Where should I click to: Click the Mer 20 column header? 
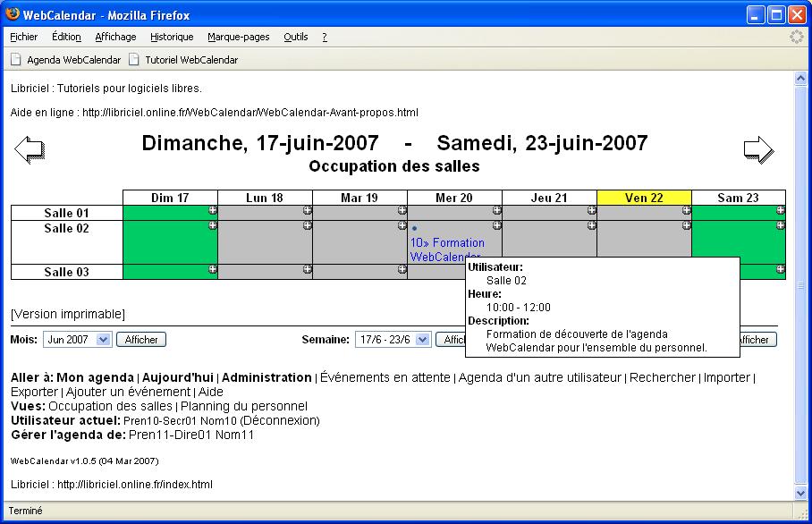[x=454, y=198]
